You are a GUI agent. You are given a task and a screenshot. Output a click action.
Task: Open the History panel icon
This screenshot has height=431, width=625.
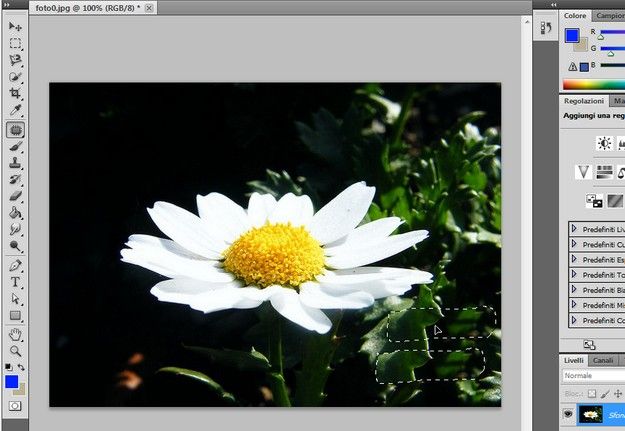(546, 28)
